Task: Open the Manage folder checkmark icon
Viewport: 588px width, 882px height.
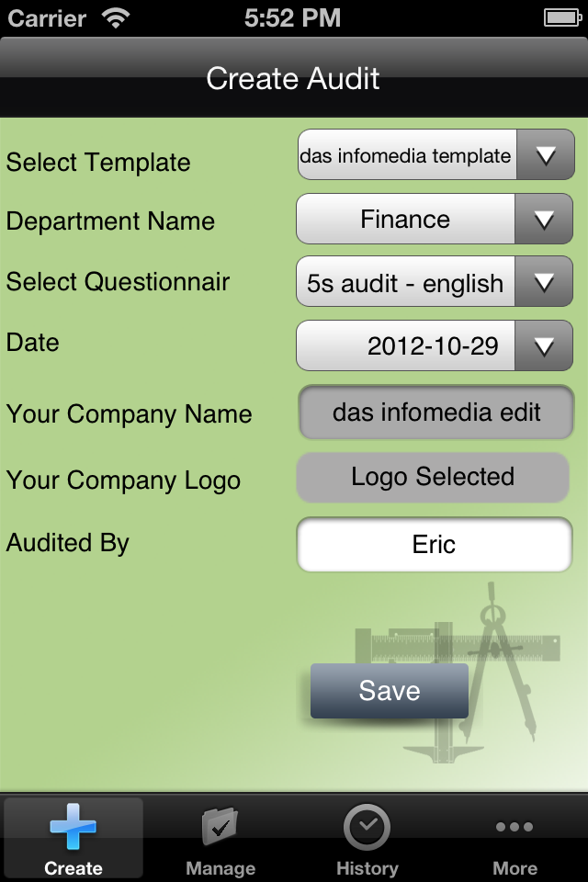Action: pos(220,826)
